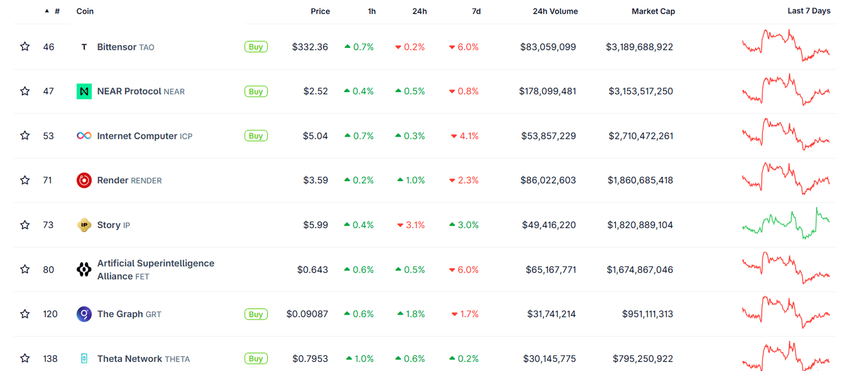
Task: Click the Render red logo icon
Action: (x=84, y=180)
